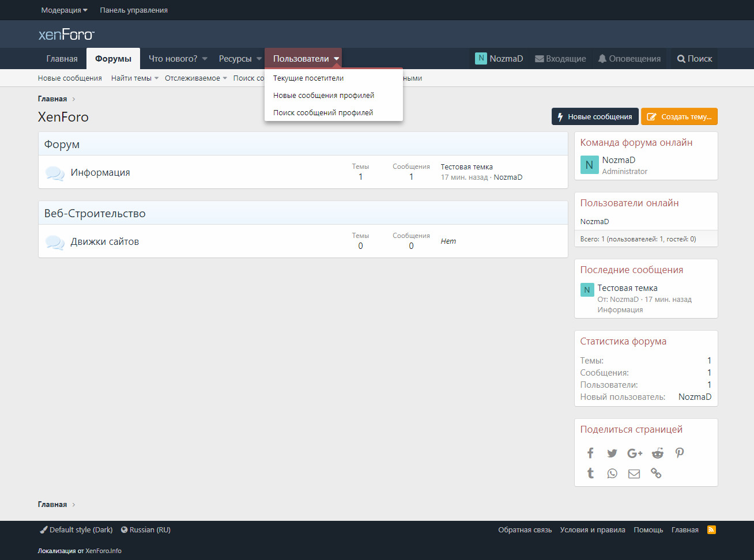Open Тестовая темка in Последние сообщения block
The width and height of the screenshot is (754, 560).
[627, 288]
